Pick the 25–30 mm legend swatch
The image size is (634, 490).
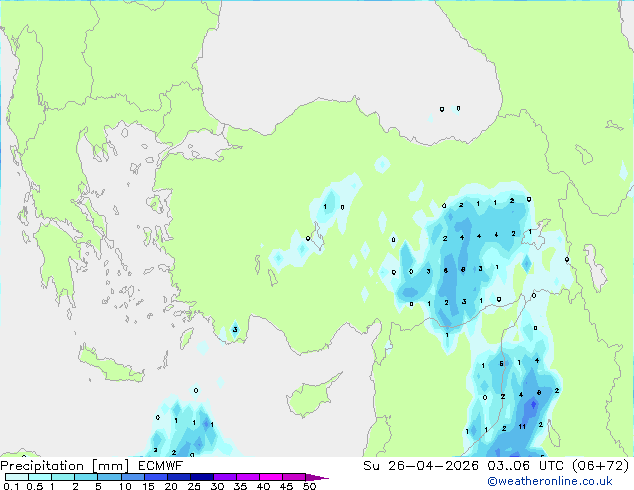pyautogui.click(x=202, y=477)
